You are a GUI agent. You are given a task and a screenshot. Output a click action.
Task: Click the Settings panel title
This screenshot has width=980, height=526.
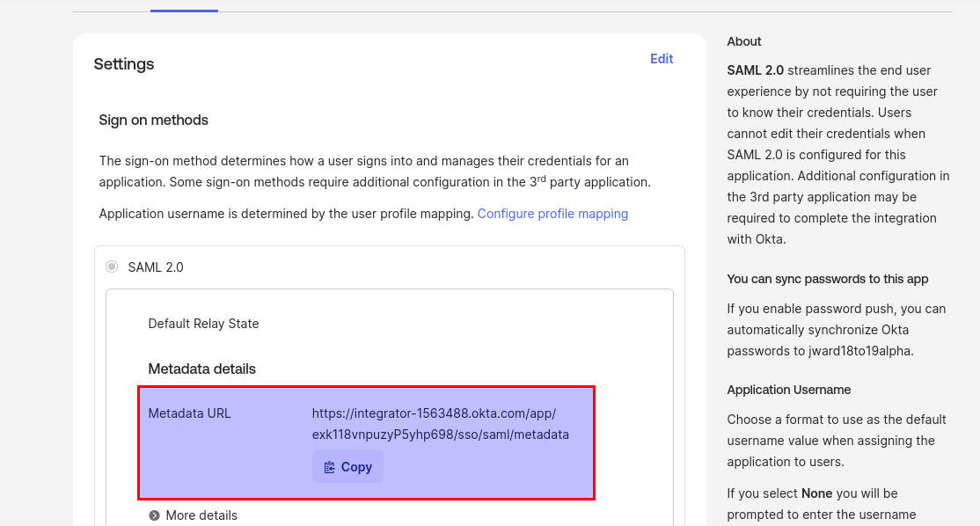[x=123, y=64]
